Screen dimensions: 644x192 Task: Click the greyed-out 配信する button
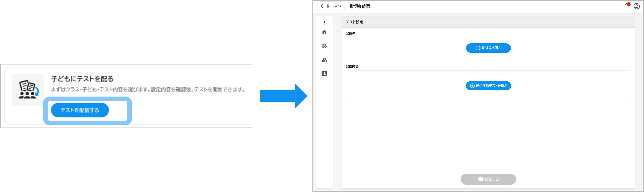tap(488, 179)
